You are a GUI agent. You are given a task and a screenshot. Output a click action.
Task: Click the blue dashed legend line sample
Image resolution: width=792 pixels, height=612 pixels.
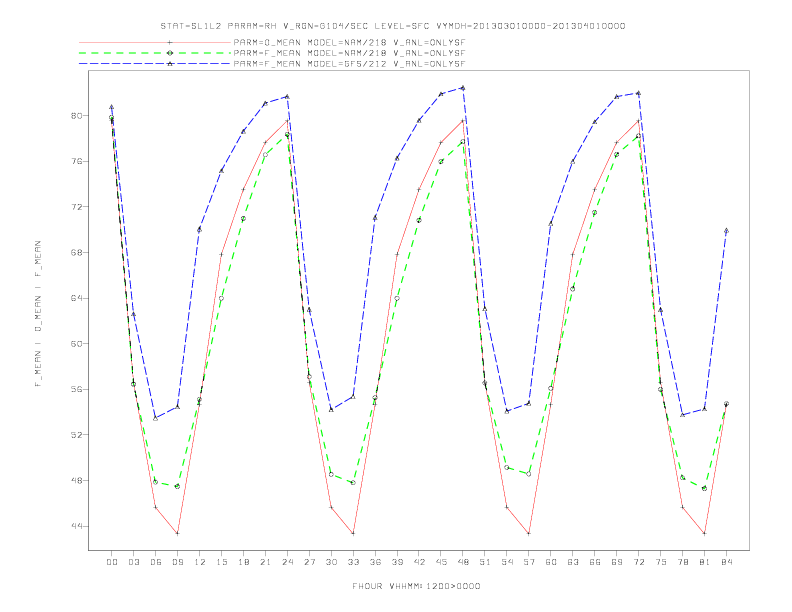click(x=155, y=64)
